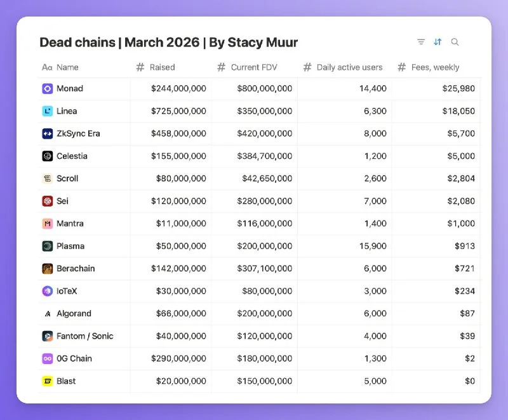
Task: Click the Sei chain logo
Action: coord(48,201)
